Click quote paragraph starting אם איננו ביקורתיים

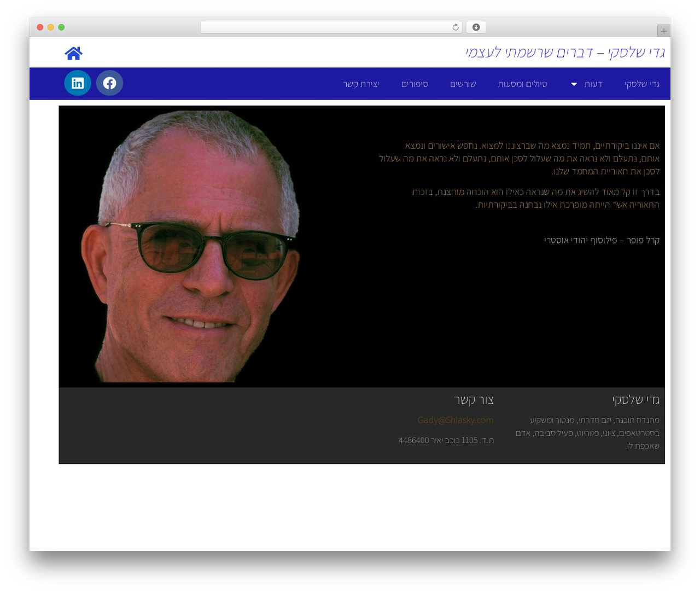click(x=520, y=159)
